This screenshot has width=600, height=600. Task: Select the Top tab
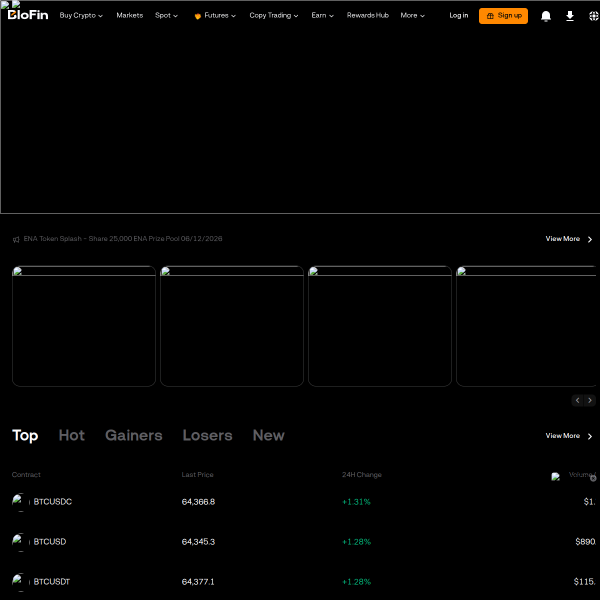25,435
